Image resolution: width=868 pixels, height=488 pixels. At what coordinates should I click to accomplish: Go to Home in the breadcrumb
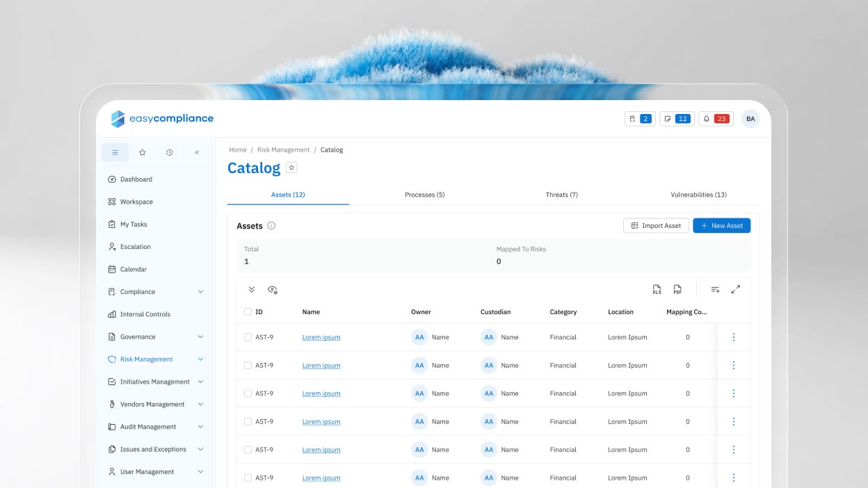pyautogui.click(x=238, y=150)
